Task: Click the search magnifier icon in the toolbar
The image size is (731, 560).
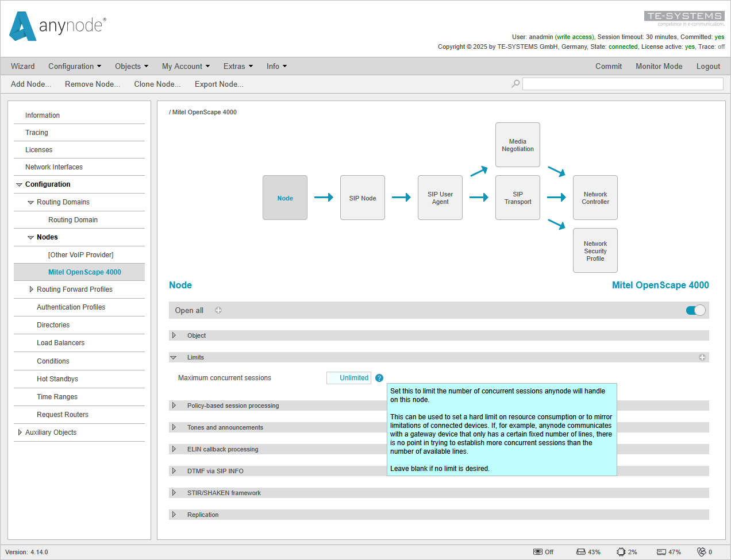Action: coord(515,83)
